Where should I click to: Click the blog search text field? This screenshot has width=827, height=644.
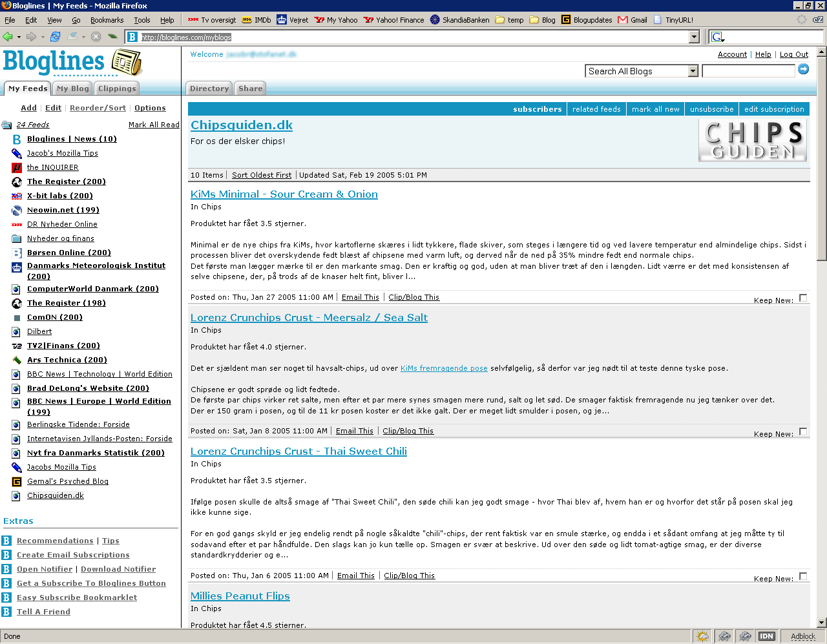point(748,71)
